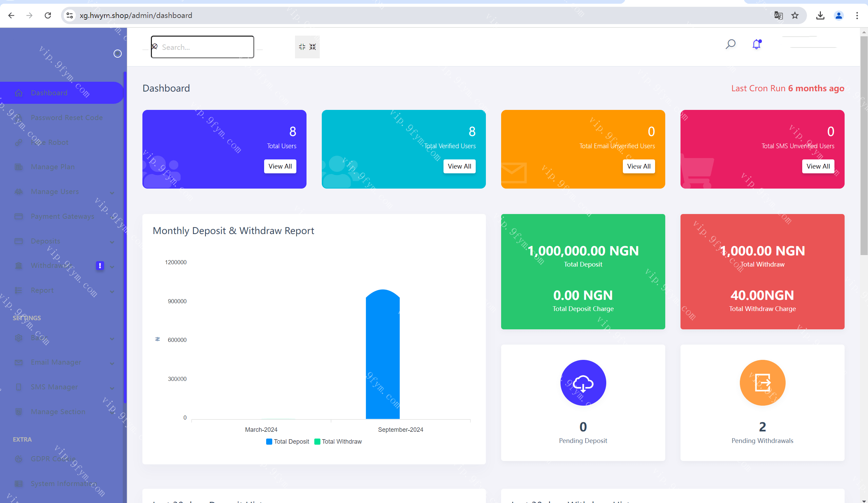Click the Pending Withdrawals orange icon
Viewport: 868px width, 503px height.
click(x=762, y=383)
